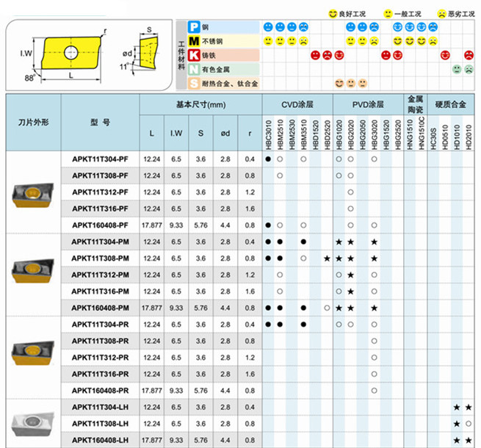Select the green N non-ferrous metal icon
Screen dimensions: 481x448
pos(194,70)
